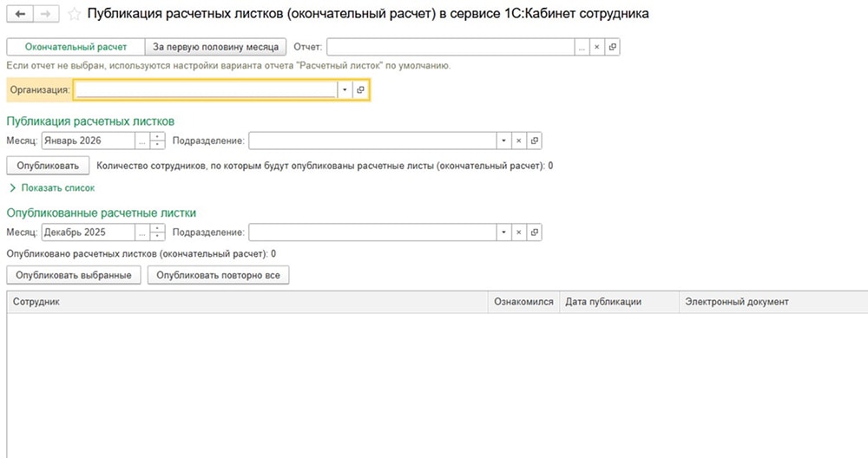Click the Организация input field
868x458 pixels.
click(206, 89)
